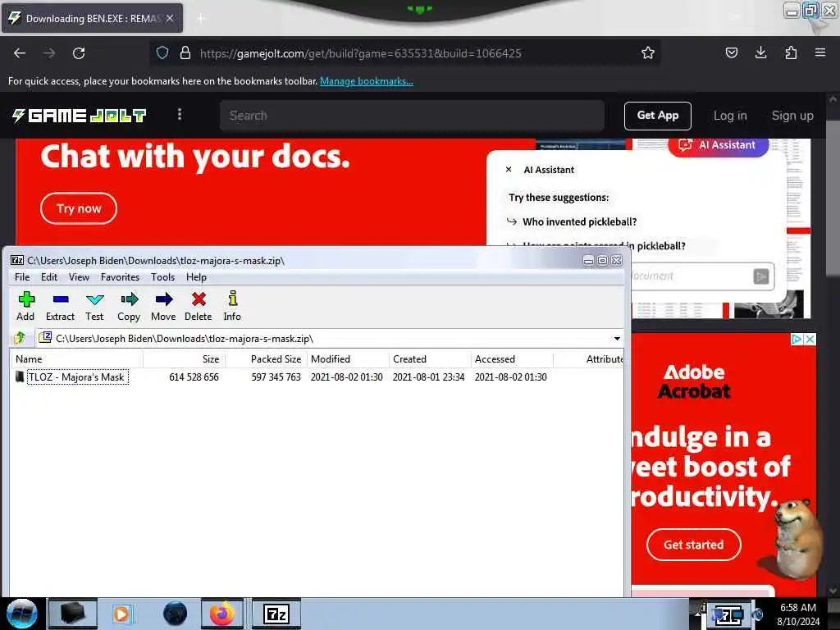This screenshot has height=630, width=840.
Task: Click the Log in link
Action: pyautogui.click(x=729, y=116)
